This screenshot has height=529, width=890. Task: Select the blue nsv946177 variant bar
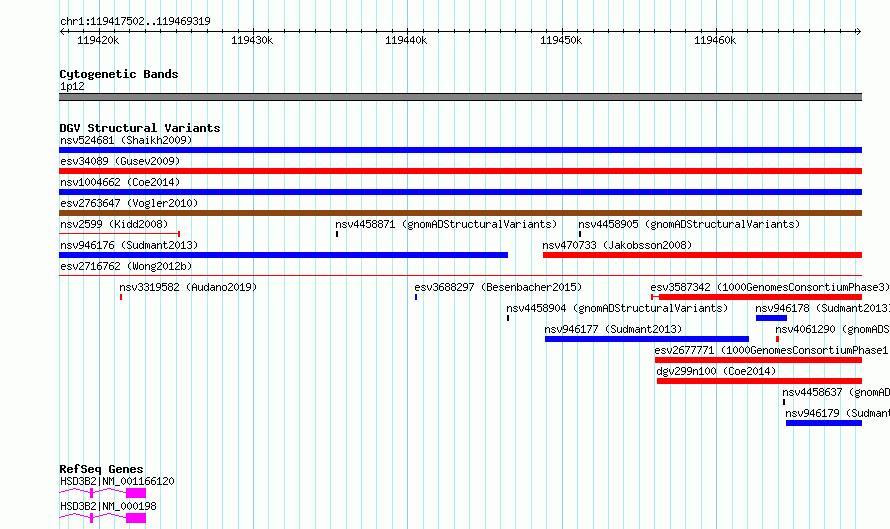(647, 339)
